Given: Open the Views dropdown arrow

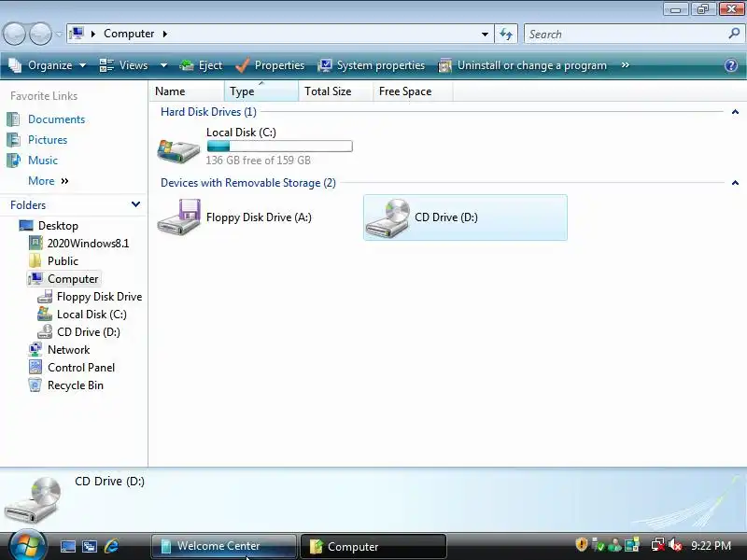Looking at the screenshot, I should pyautogui.click(x=163, y=65).
